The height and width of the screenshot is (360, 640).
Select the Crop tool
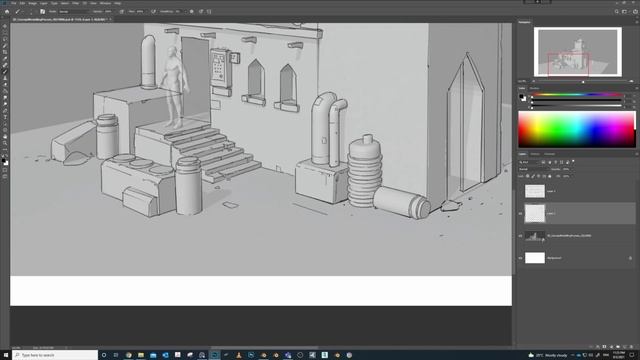(x=5, y=52)
